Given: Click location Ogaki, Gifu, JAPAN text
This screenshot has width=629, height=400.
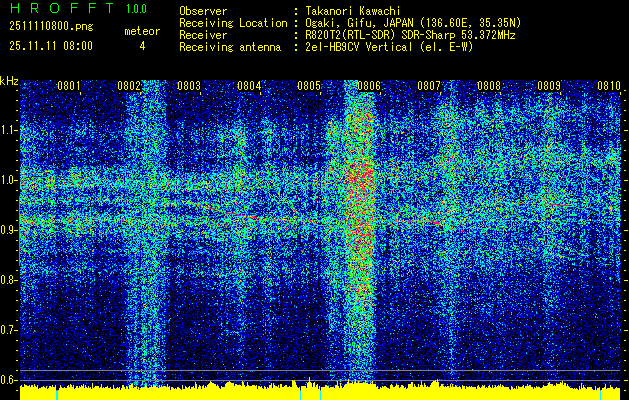Looking at the screenshot, I should pos(413,23).
